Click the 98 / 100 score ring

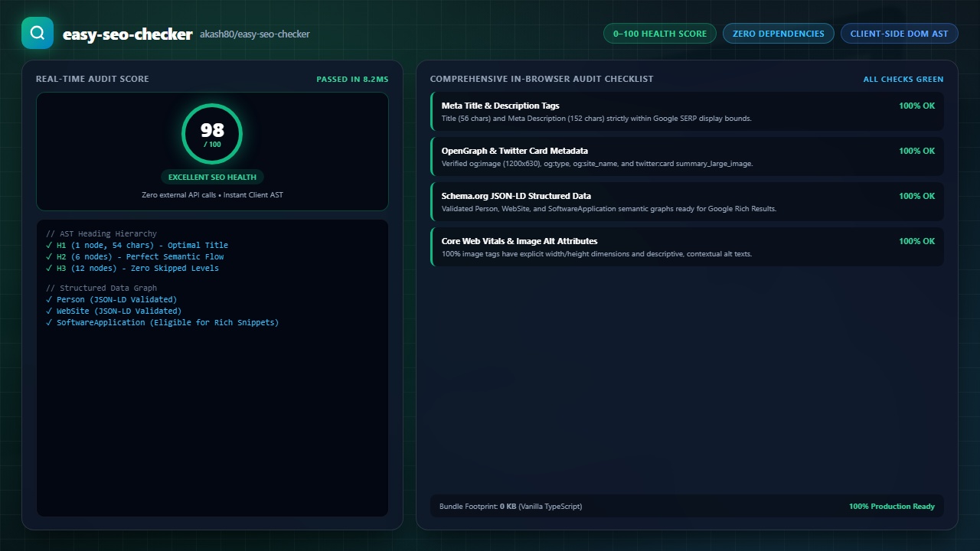click(x=212, y=134)
